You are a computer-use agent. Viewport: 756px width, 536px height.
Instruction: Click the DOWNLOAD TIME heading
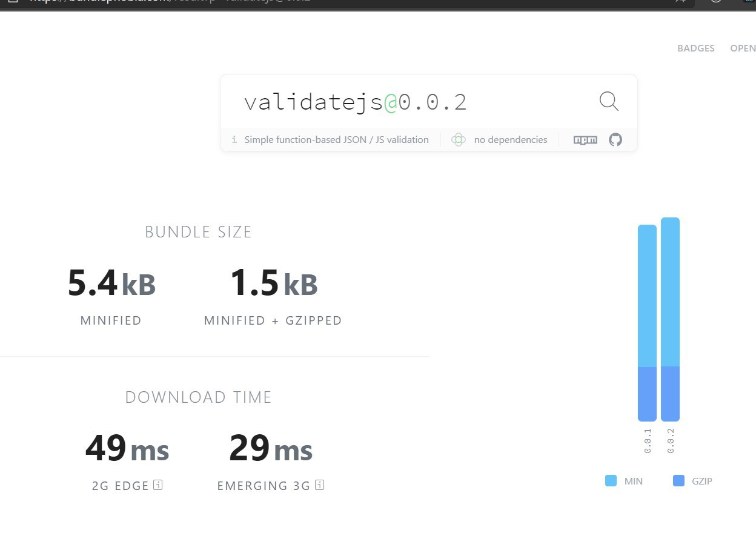(x=199, y=397)
